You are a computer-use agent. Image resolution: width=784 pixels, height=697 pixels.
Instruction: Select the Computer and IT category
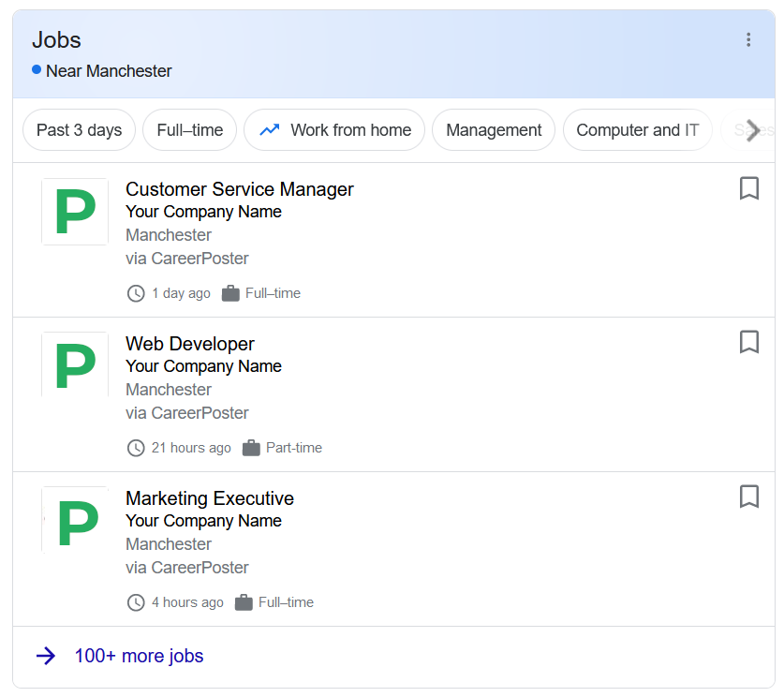pyautogui.click(x=637, y=129)
